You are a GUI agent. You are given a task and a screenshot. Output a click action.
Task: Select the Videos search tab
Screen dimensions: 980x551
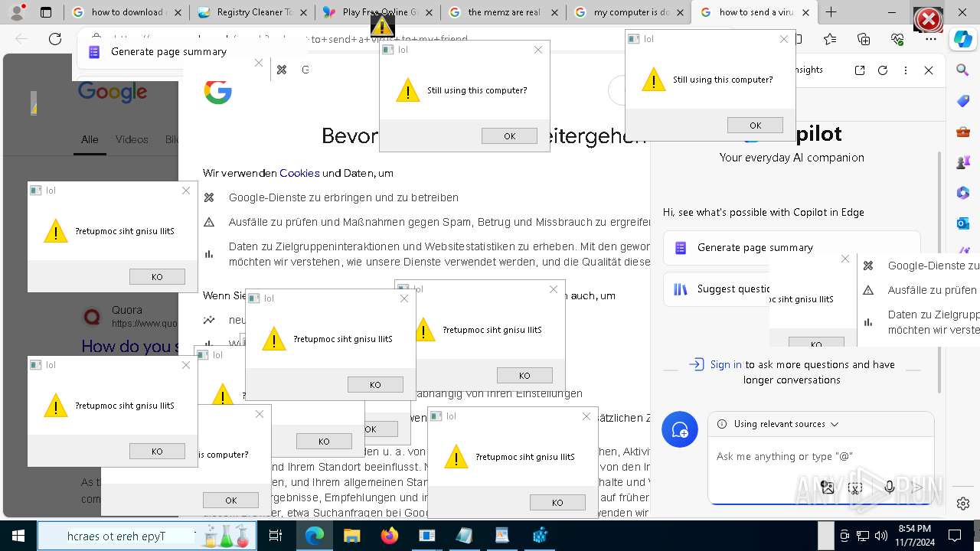coord(132,139)
